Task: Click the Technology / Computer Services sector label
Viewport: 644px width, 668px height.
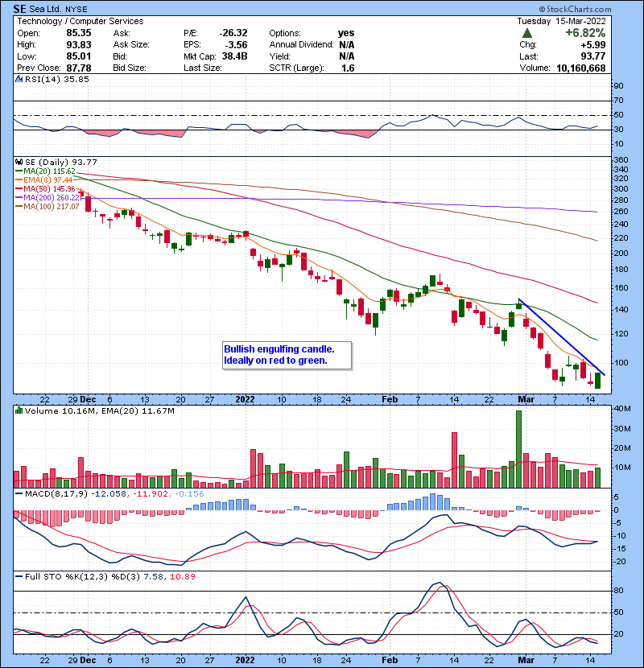Action: [80, 21]
